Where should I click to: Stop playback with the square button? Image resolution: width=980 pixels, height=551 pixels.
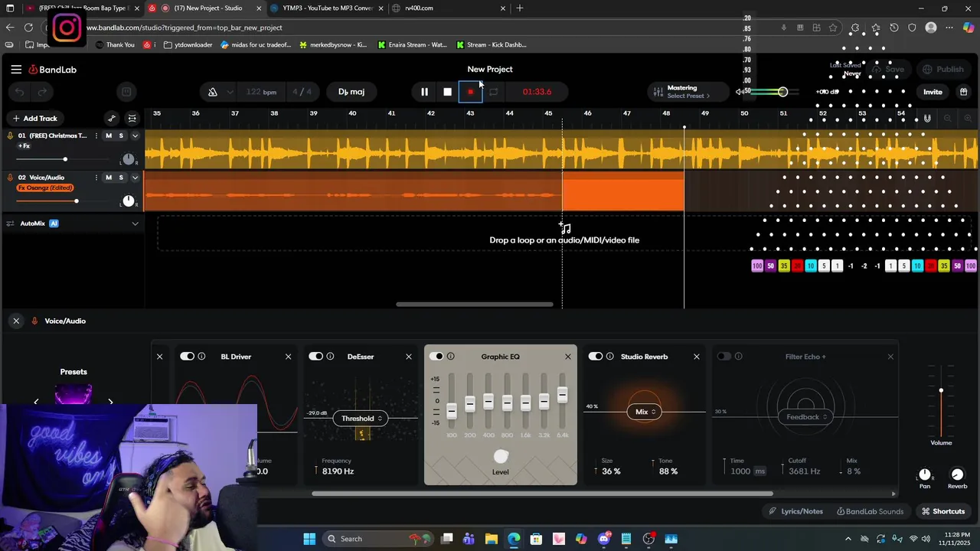tap(448, 92)
